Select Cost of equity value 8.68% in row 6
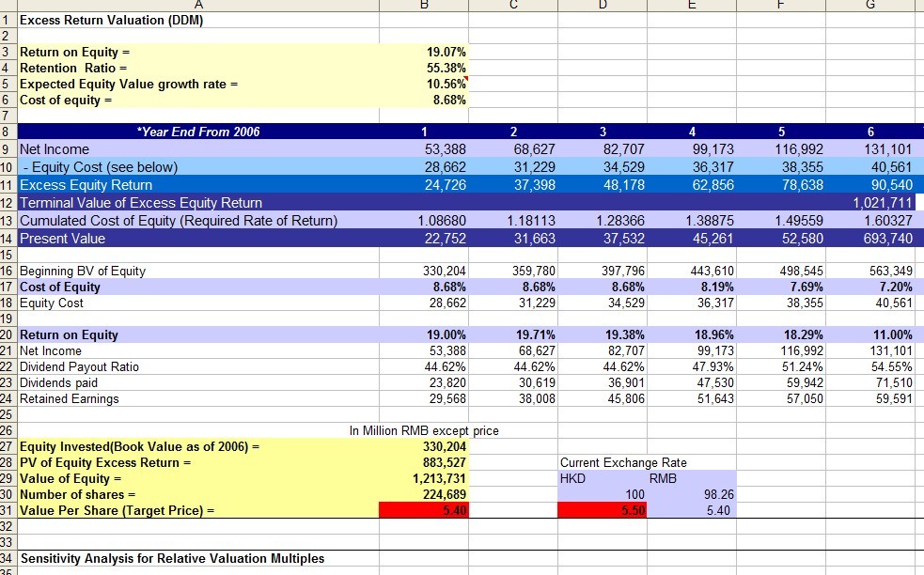Image resolution: width=924 pixels, height=575 pixels. click(424, 100)
